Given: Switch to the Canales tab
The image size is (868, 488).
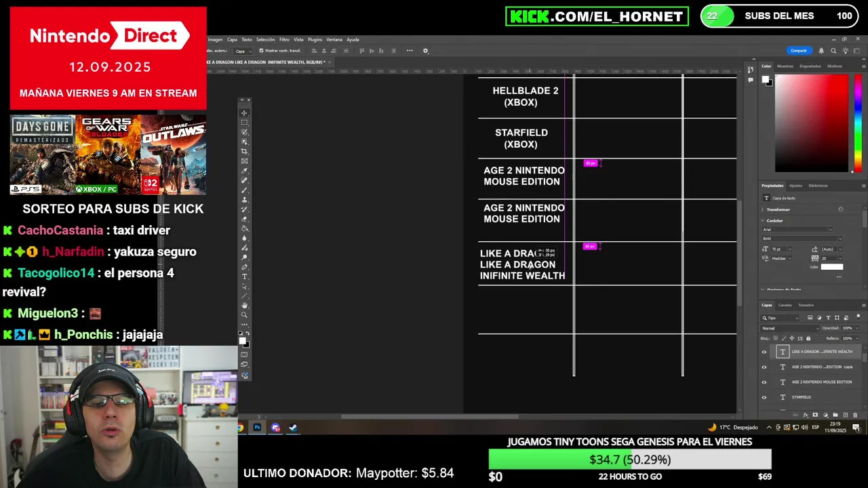Looking at the screenshot, I should [x=785, y=305].
